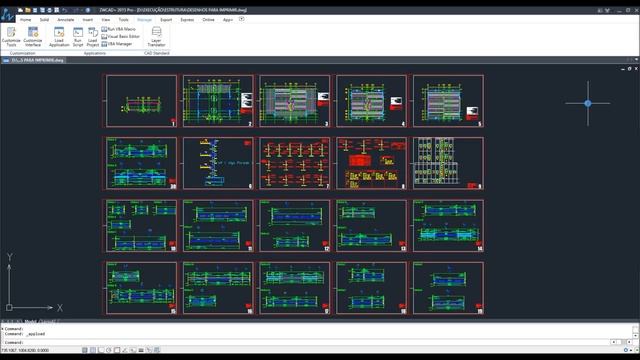The width and height of the screenshot is (640, 360).
Task: Open the ZWCAD application menu logo
Action: pyautogui.click(x=7, y=15)
